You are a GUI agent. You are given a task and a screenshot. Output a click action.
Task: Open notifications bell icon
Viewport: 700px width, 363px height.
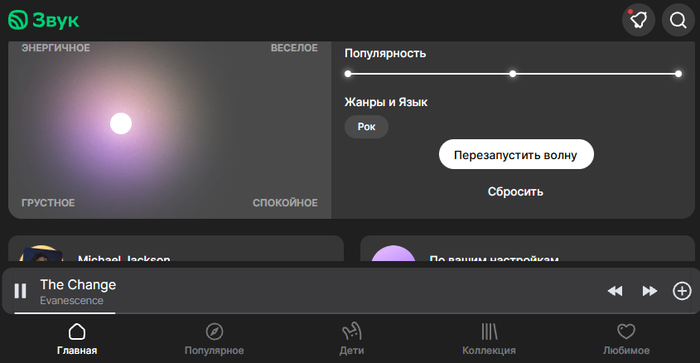[x=638, y=20]
